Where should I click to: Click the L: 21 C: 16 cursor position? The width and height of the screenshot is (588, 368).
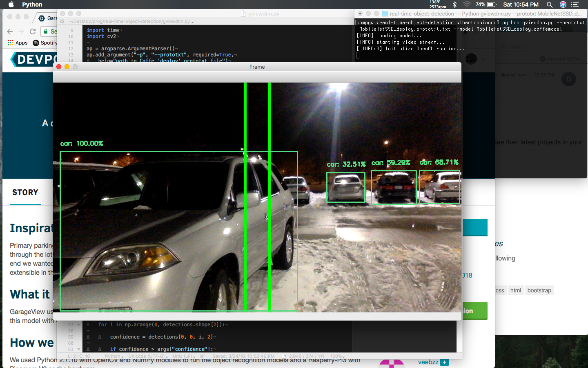coord(79,356)
